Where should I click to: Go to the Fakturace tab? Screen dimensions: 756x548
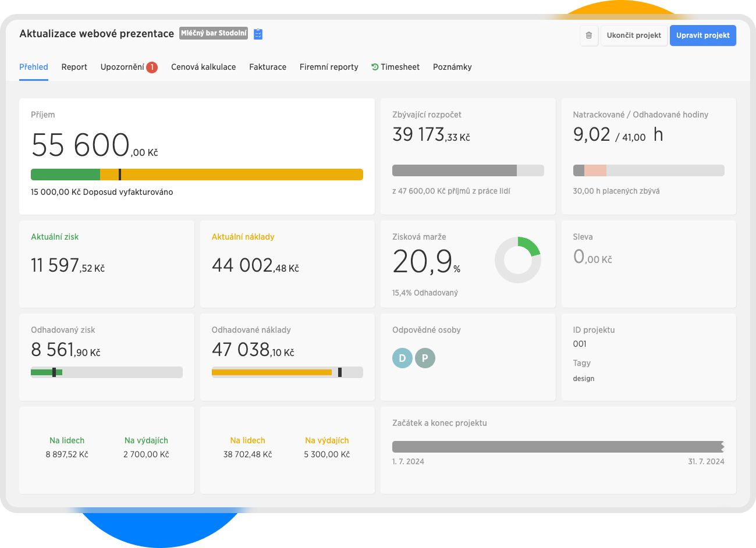268,67
